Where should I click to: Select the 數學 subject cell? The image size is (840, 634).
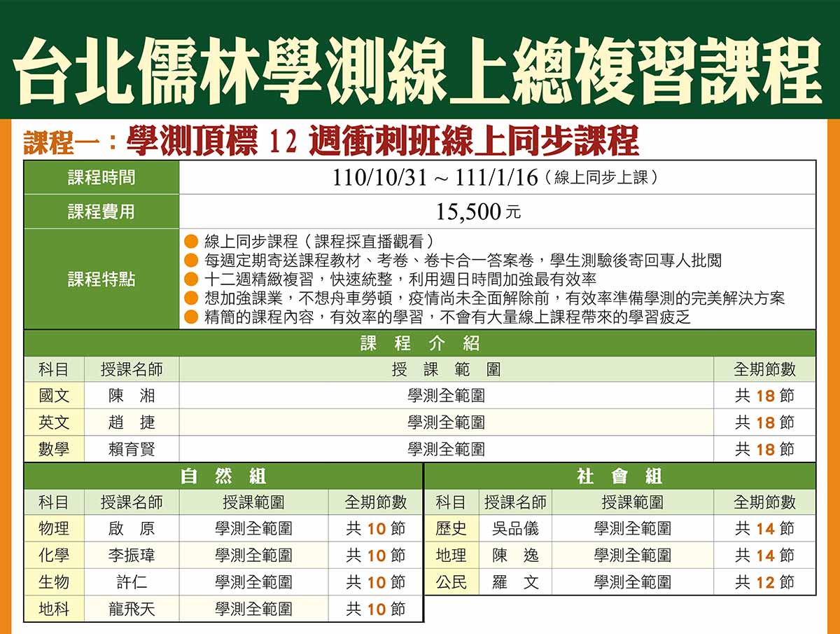coord(54,449)
